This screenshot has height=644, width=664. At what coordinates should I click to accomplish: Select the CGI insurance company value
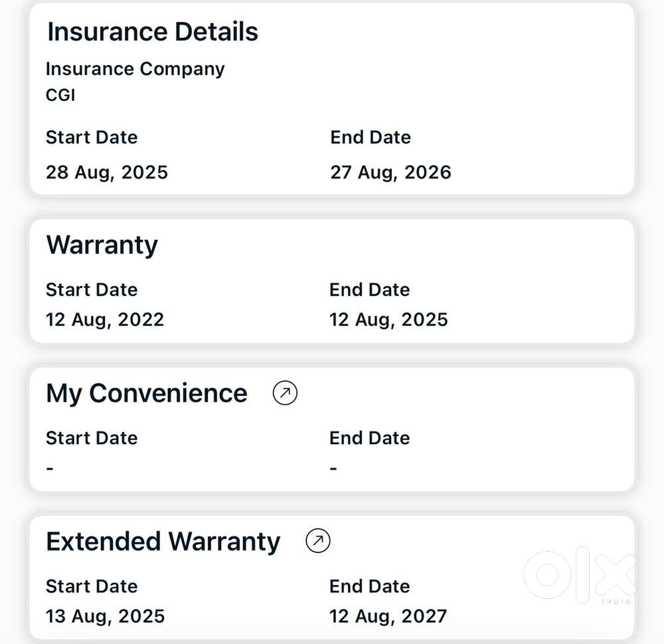pos(60,95)
